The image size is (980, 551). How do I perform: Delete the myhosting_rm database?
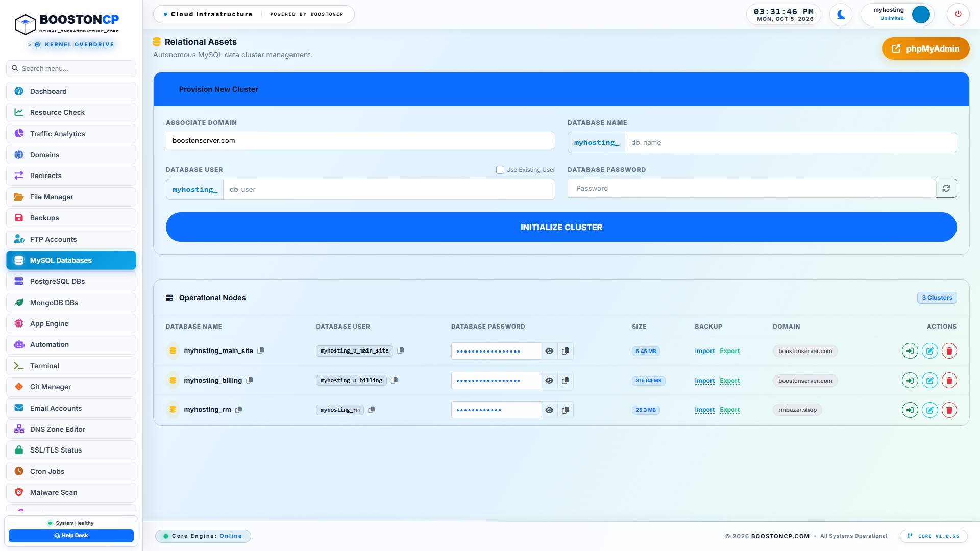click(x=949, y=410)
